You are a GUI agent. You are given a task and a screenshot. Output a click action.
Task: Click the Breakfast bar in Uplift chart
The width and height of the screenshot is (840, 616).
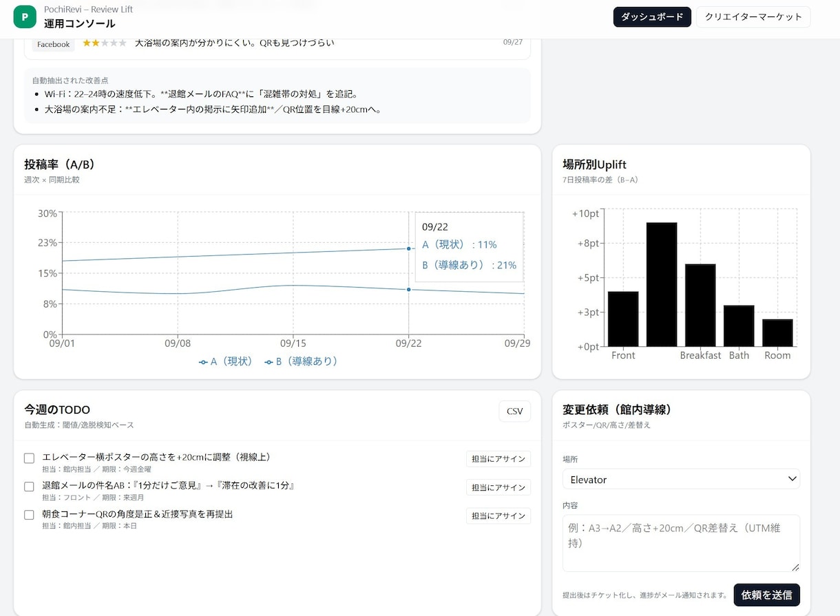coord(700,305)
